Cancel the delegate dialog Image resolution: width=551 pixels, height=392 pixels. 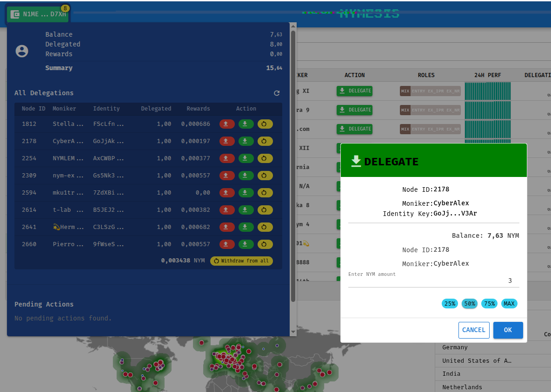coord(474,330)
